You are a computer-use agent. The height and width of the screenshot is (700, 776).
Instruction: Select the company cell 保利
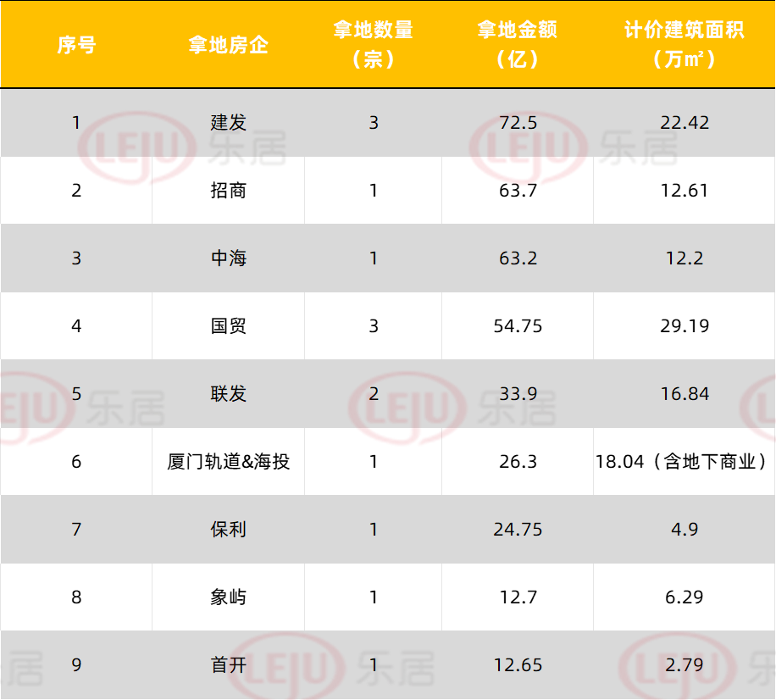point(228,529)
